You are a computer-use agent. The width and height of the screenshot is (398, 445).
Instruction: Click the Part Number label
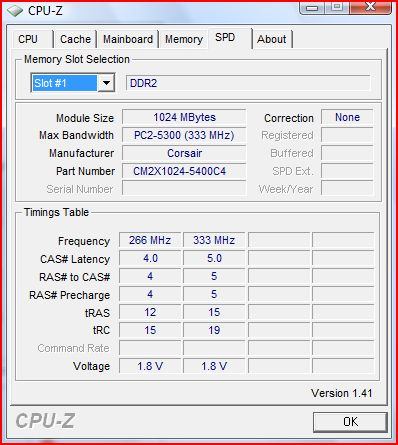(85, 171)
